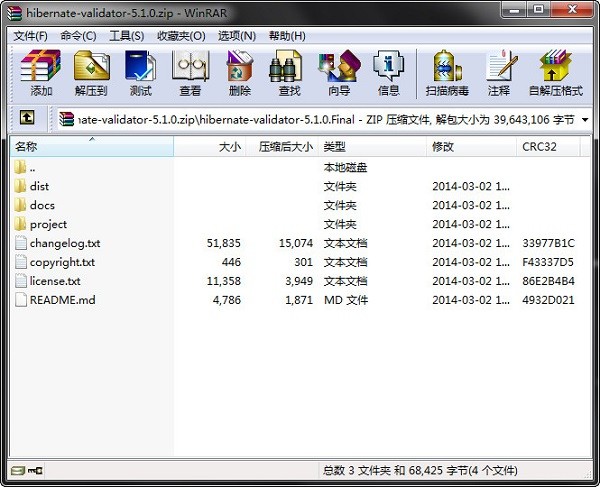The width and height of the screenshot is (600, 487).
Task: Click the 扫描病毒 (Virus scan) icon
Action: click(447, 66)
